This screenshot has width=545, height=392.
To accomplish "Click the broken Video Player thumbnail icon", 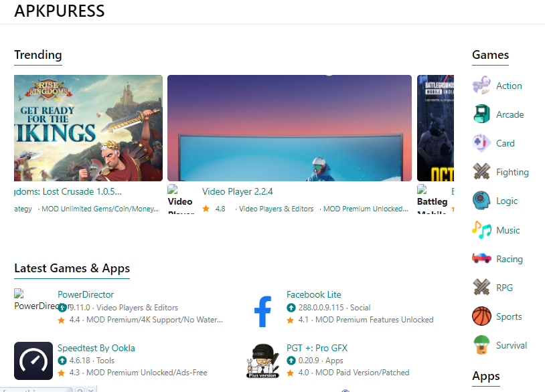I will (172, 189).
